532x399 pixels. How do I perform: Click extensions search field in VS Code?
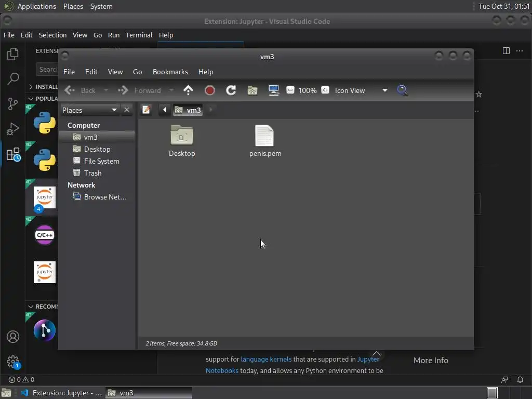point(47,69)
